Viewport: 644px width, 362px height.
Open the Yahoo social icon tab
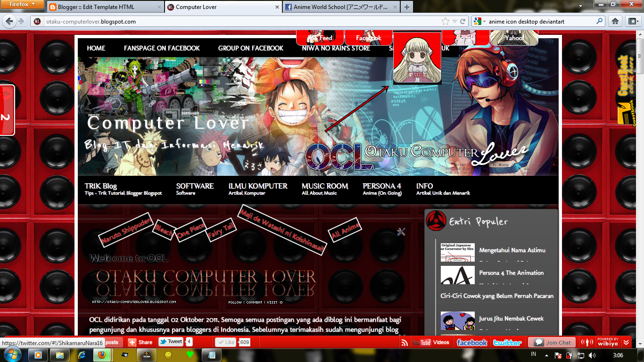click(x=514, y=38)
